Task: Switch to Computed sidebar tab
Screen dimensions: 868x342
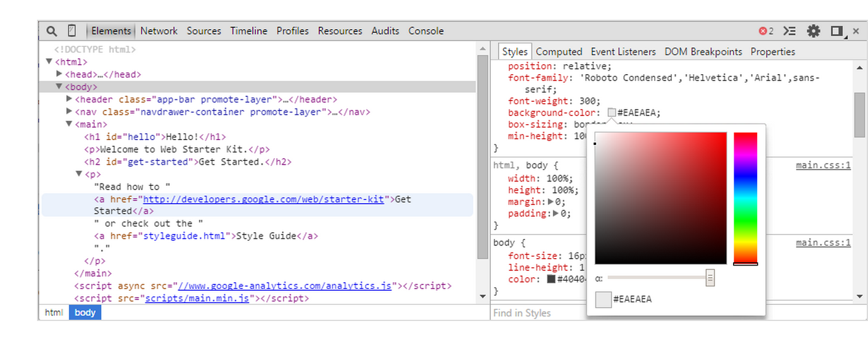Action: (x=559, y=52)
